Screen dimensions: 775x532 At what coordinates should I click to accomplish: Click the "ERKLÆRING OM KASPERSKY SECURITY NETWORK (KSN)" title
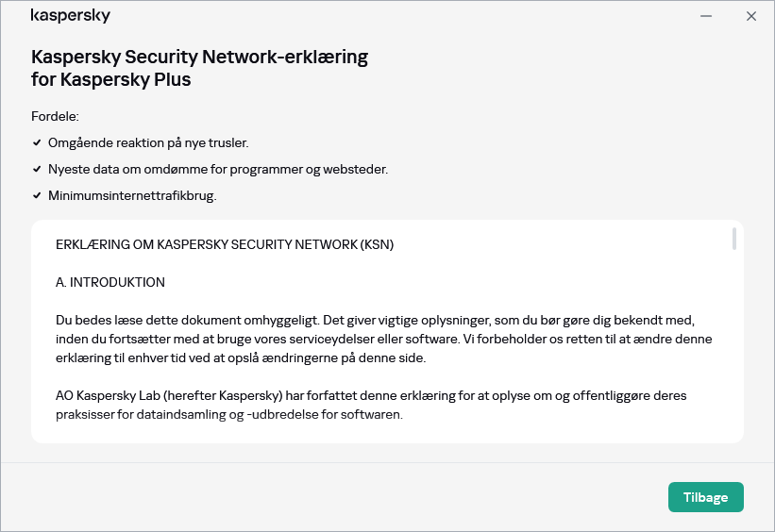click(225, 244)
